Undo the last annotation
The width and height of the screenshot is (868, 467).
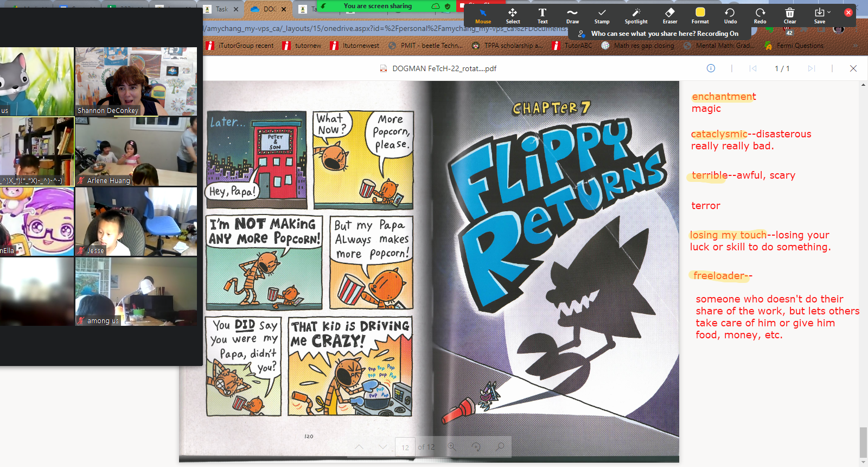click(730, 16)
